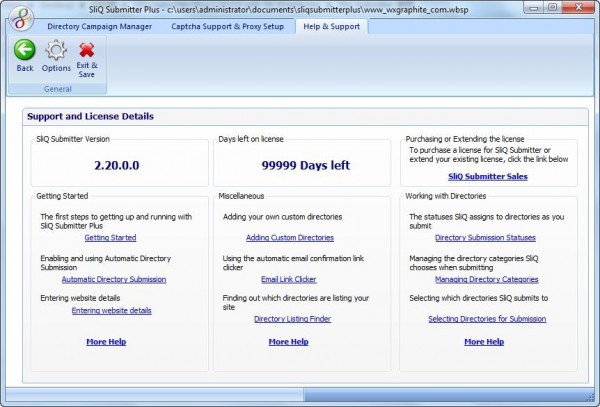Click More Help under Miscellaneous
Screen dimensions: 600x407
[x=289, y=342]
